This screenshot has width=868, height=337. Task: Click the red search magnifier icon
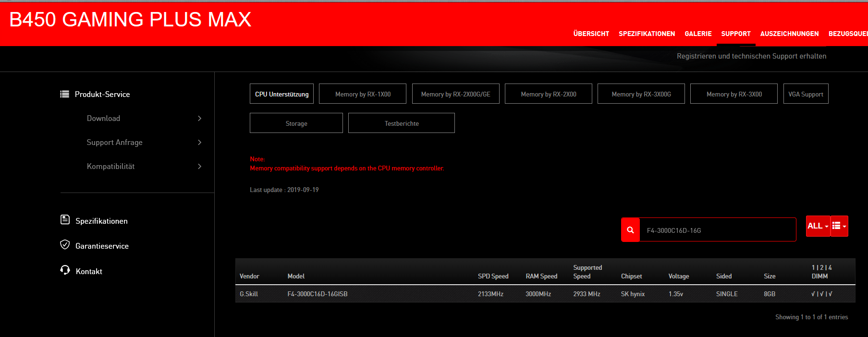(x=630, y=230)
